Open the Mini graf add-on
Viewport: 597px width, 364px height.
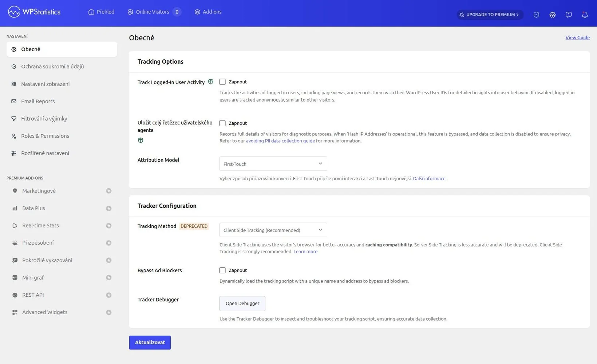[62, 277]
